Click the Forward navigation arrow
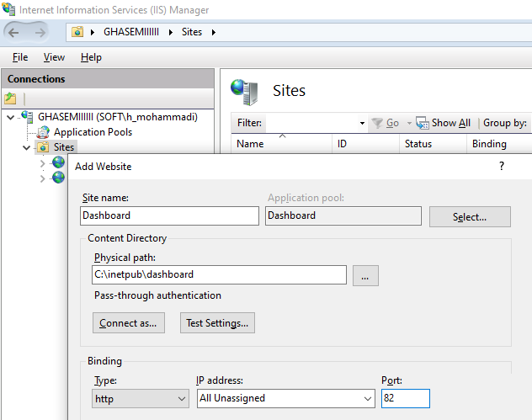Viewport: 532px width, 420px height. 40,33
